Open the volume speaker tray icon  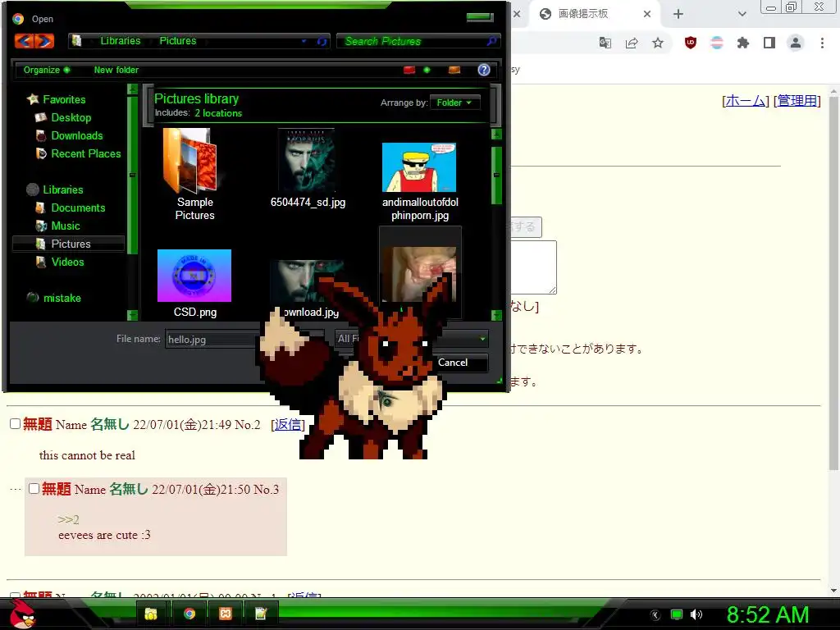696,614
